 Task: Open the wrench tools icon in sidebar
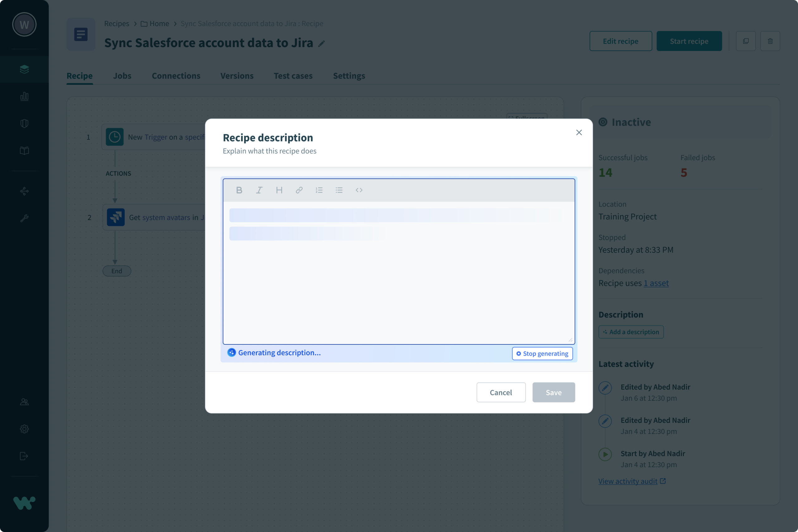pyautogui.click(x=24, y=218)
